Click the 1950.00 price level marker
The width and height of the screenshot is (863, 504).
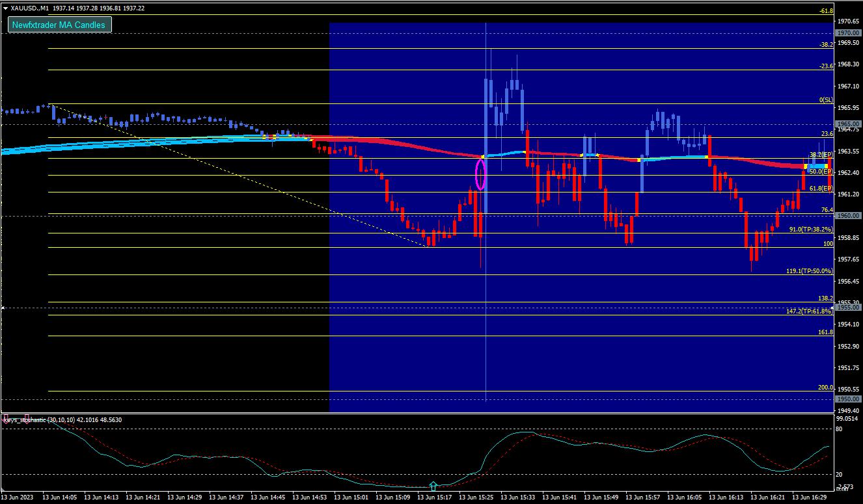[x=848, y=399]
